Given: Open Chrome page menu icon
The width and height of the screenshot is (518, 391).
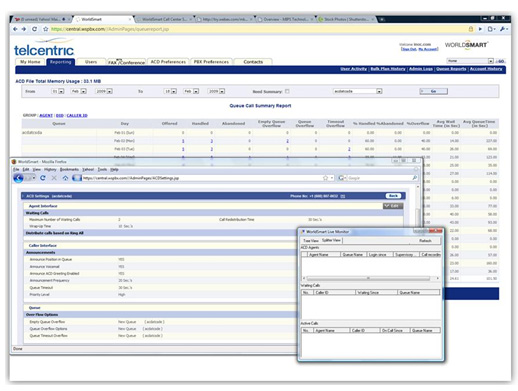Looking at the screenshot, I should pos(491,29).
